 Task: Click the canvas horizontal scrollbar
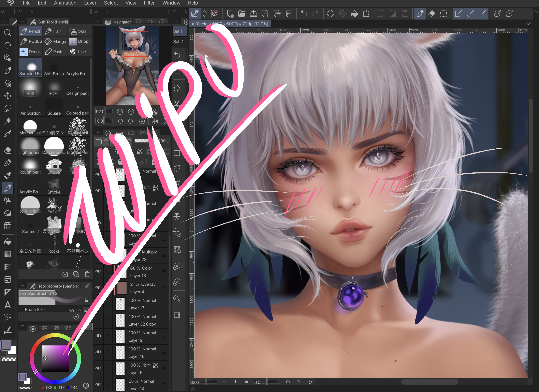tap(430, 382)
